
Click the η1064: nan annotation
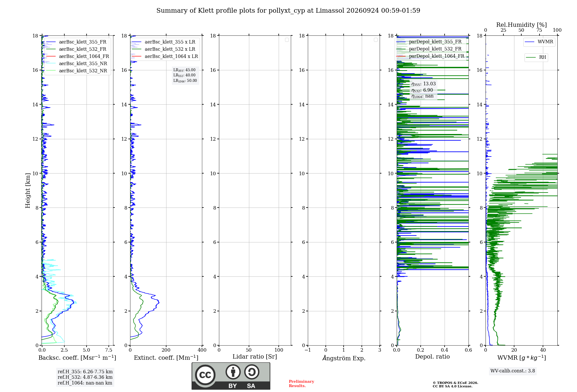[x=422, y=96]
